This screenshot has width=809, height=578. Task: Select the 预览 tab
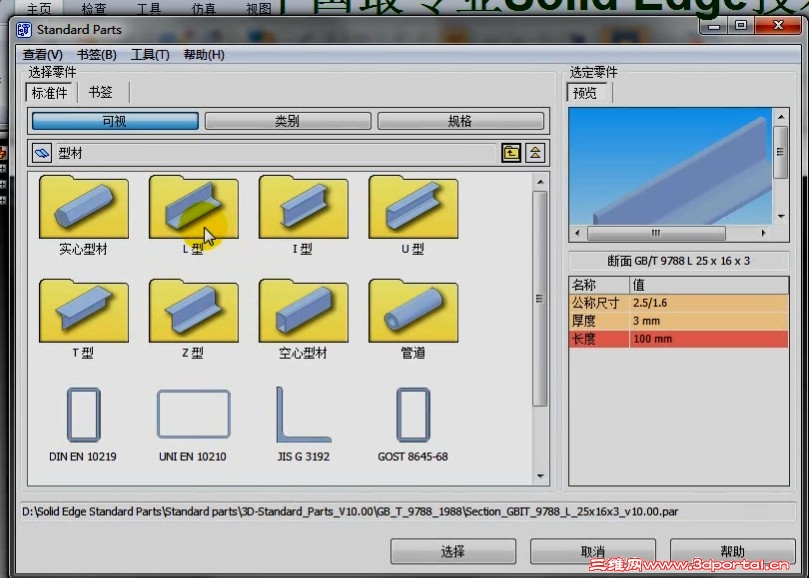[585, 93]
